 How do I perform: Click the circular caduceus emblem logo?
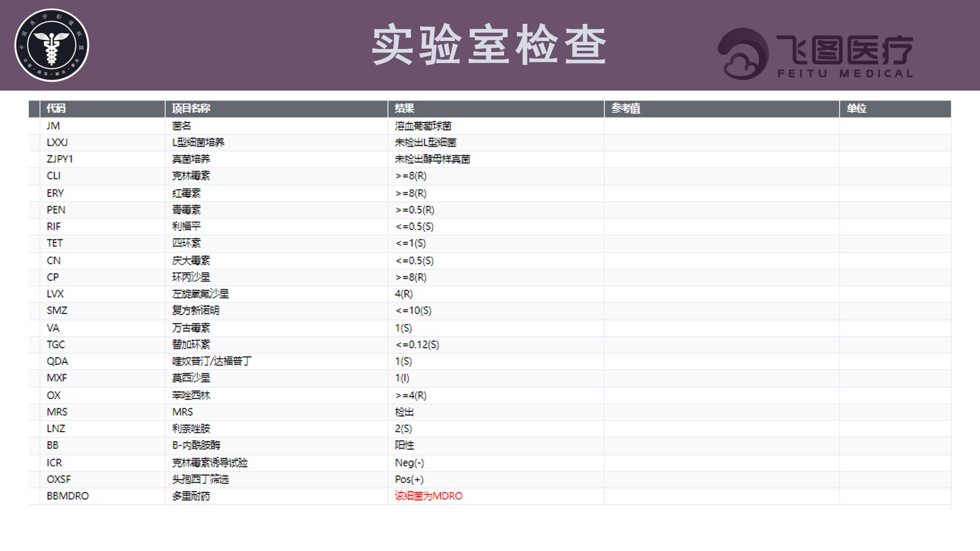[51, 45]
